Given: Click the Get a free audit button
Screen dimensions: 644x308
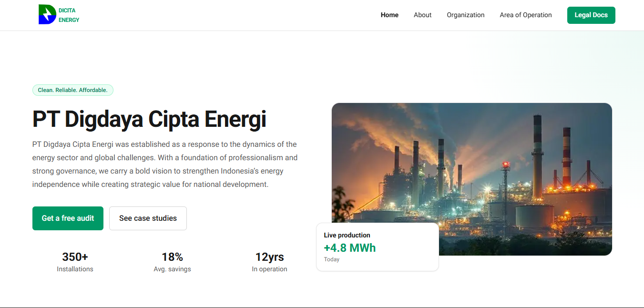Looking at the screenshot, I should click(x=68, y=218).
